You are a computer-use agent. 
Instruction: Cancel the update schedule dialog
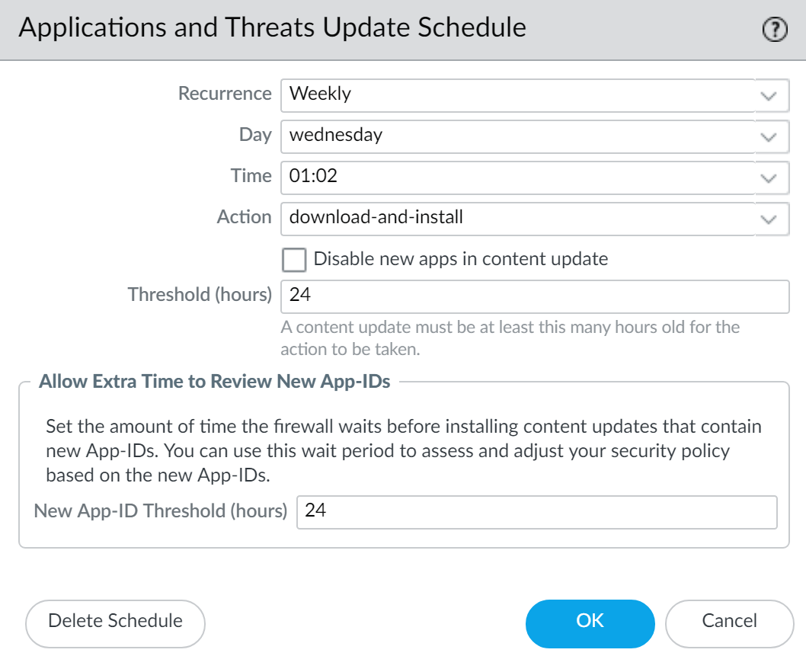729,621
